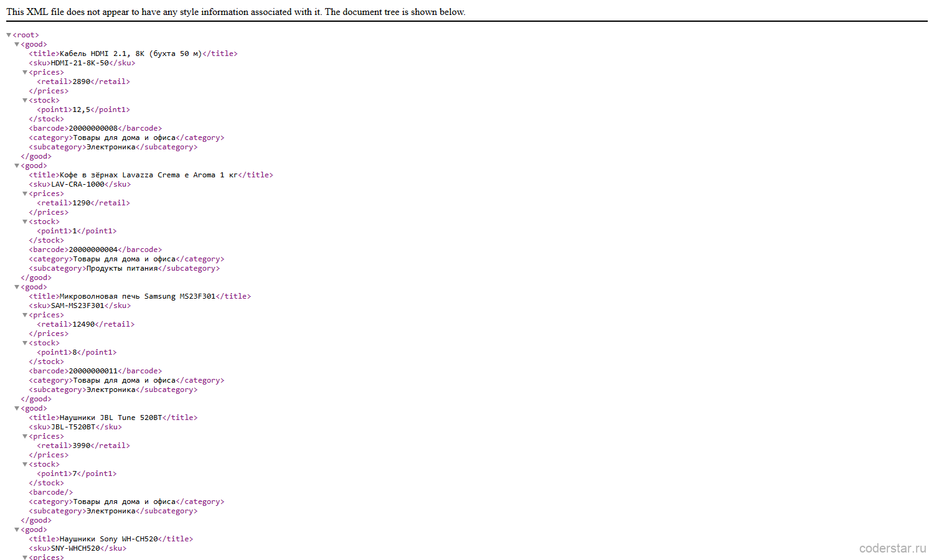Collapse the prices node with retail 3990

(x=25, y=436)
